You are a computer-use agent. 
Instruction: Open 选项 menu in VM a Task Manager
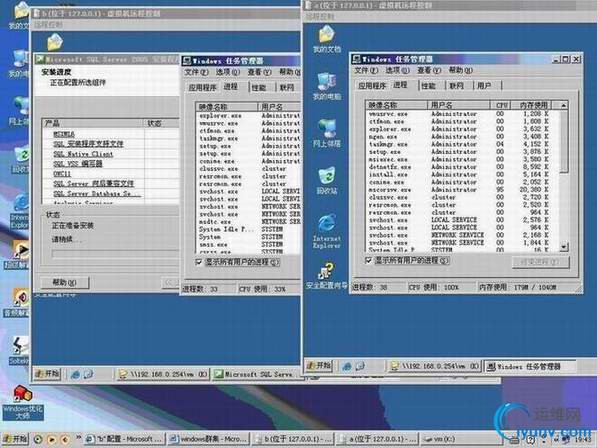(x=397, y=70)
